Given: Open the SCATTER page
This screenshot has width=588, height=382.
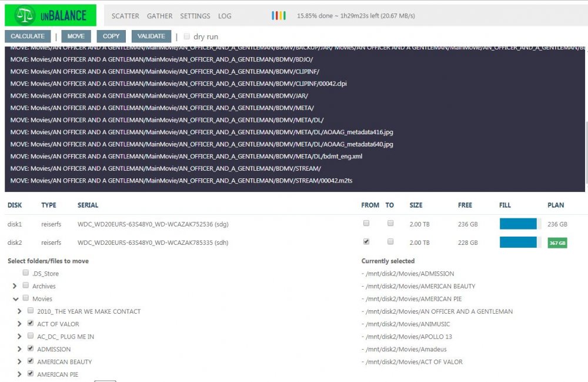Looking at the screenshot, I should coord(125,16).
